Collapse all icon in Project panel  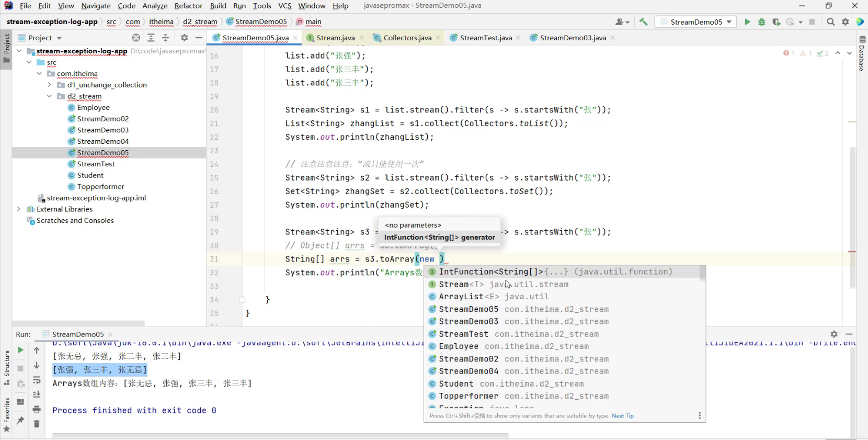[x=166, y=38]
